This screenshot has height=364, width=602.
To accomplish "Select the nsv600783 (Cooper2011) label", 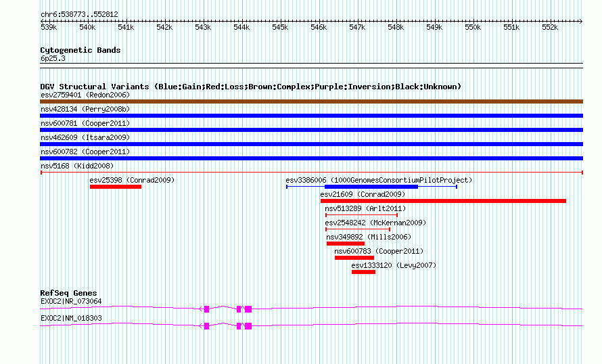I will 379,251.
